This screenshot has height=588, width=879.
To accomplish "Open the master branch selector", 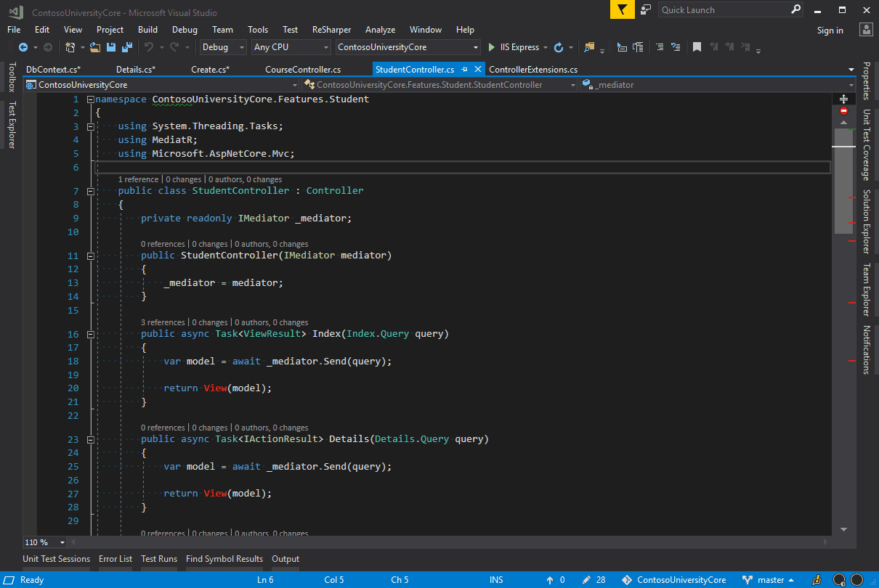I will [768, 580].
